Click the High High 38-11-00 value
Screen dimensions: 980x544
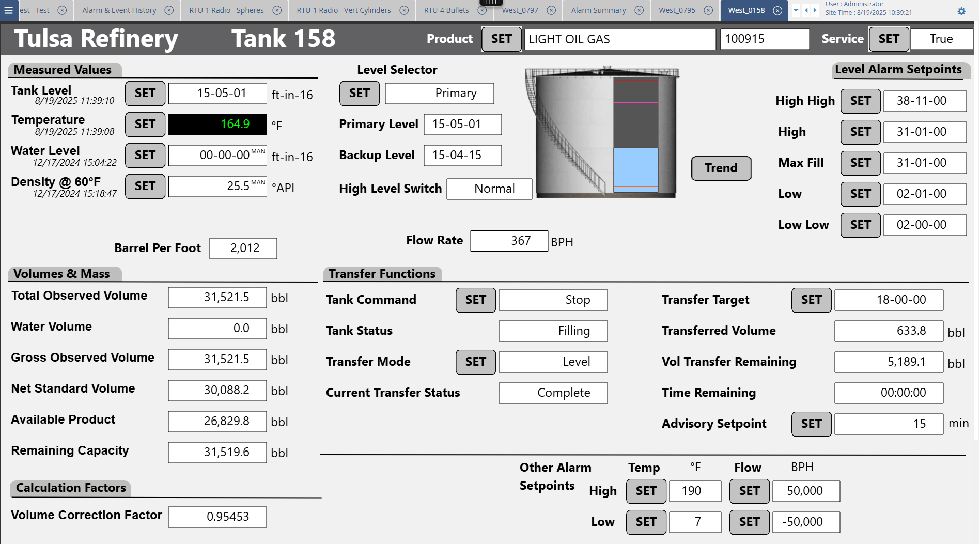925,101
